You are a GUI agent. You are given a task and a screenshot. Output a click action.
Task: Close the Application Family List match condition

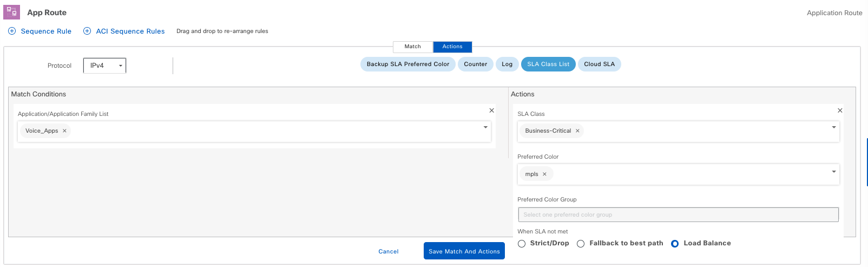[491, 110]
